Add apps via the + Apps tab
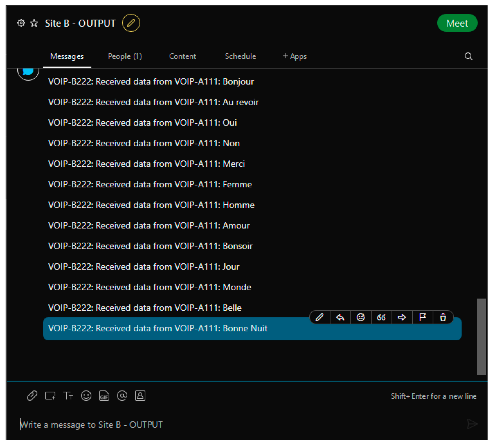 pyautogui.click(x=295, y=56)
